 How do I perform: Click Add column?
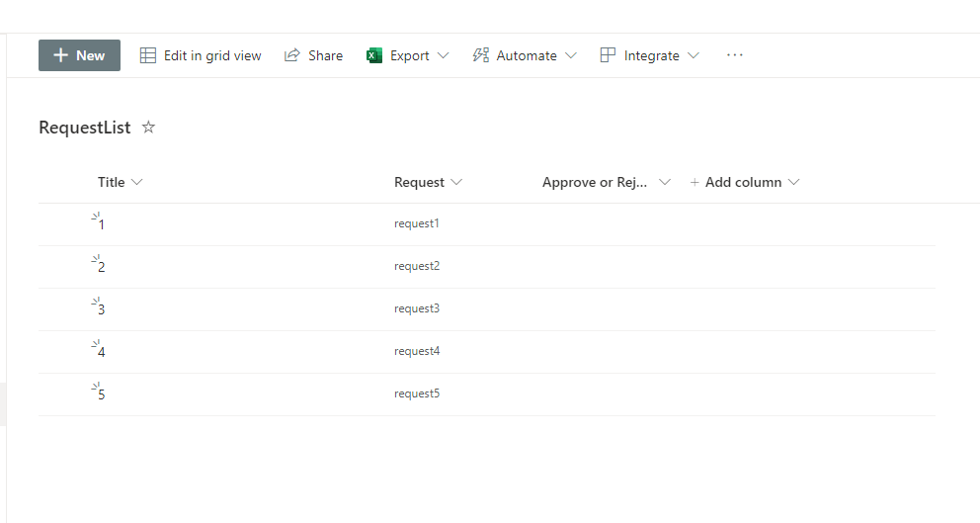pos(744,182)
